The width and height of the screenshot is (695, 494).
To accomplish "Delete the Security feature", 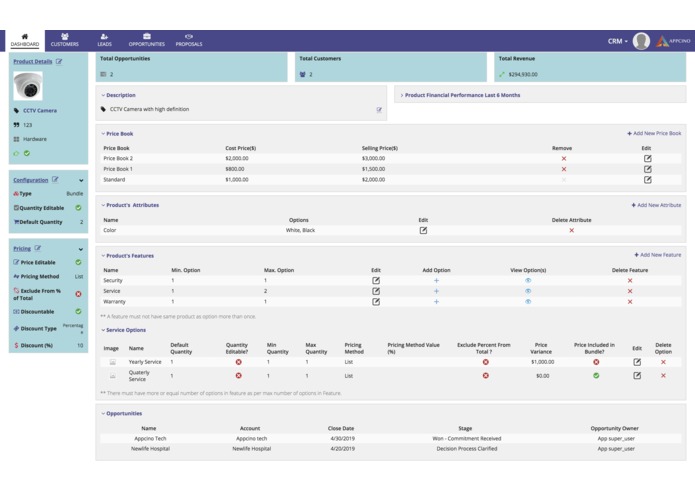I will coord(630,280).
